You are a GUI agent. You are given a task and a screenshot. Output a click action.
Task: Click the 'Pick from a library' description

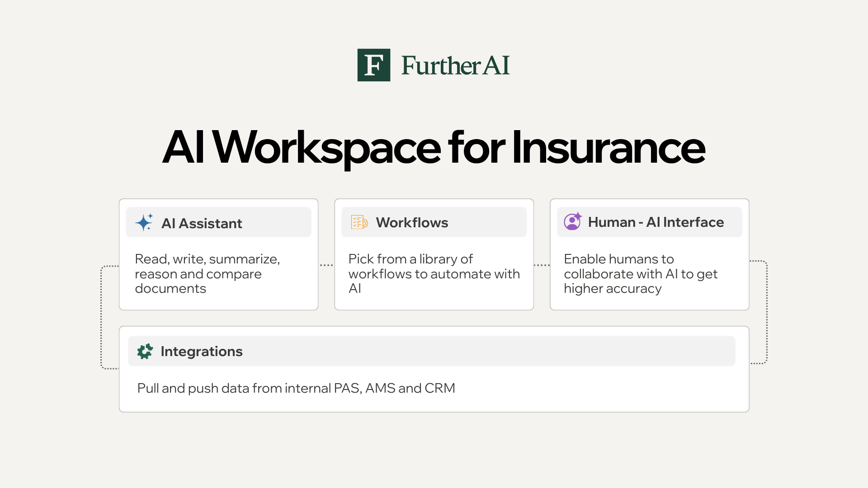click(434, 274)
